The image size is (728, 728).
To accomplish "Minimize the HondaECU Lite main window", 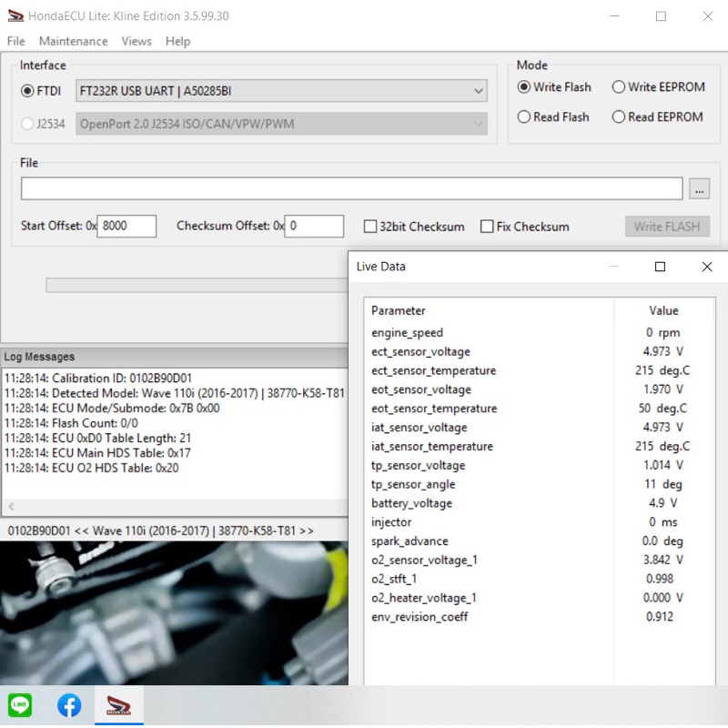I will (x=614, y=16).
